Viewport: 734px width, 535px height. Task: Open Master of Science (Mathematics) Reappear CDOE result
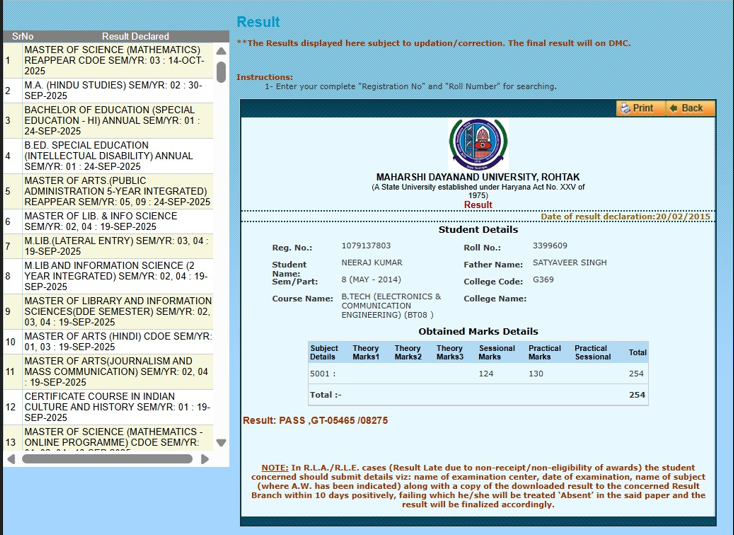point(108,60)
